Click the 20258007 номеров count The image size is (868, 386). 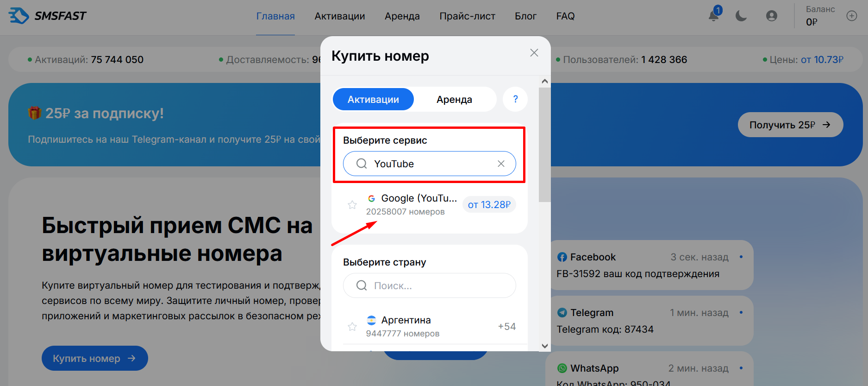[x=406, y=212]
